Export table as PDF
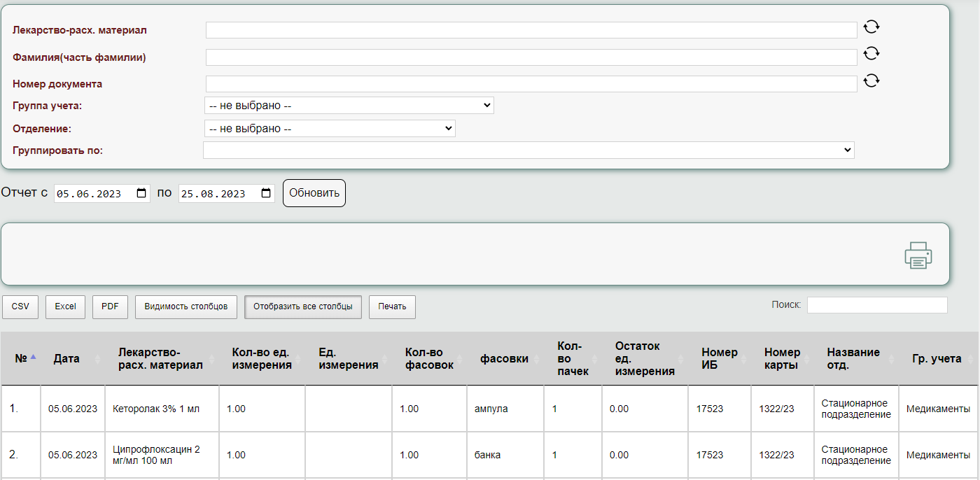 click(110, 306)
